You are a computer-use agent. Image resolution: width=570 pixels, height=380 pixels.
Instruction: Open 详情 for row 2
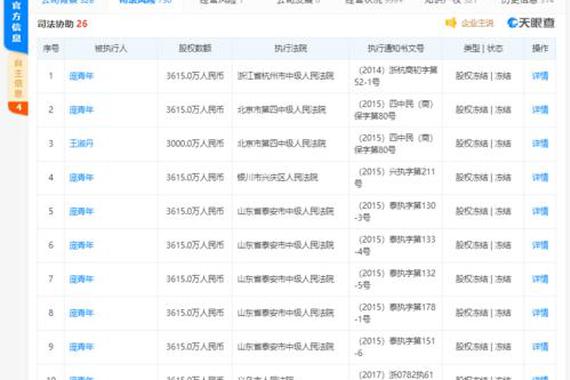[x=540, y=110]
